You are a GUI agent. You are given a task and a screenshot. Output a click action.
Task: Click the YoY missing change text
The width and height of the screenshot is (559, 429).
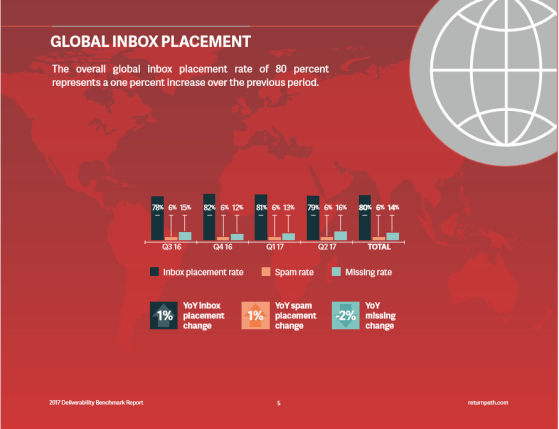pyautogui.click(x=380, y=316)
